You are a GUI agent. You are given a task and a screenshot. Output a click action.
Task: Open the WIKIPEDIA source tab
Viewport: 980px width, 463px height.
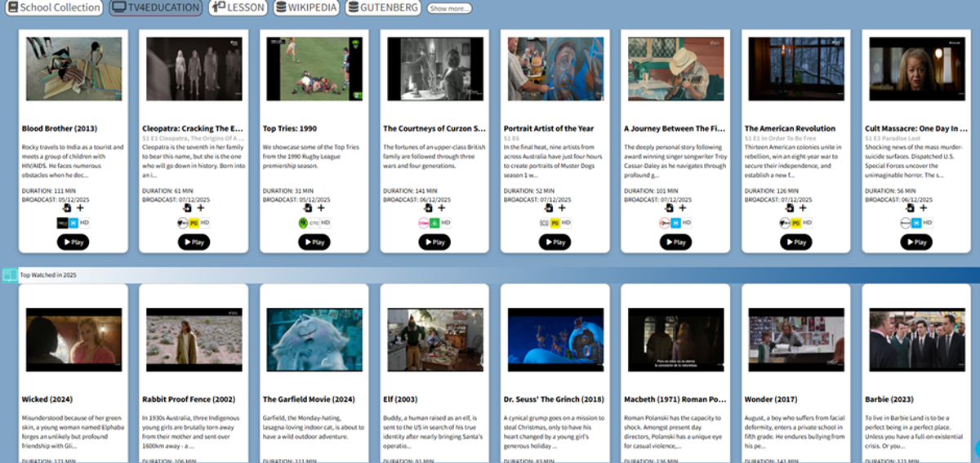[307, 8]
